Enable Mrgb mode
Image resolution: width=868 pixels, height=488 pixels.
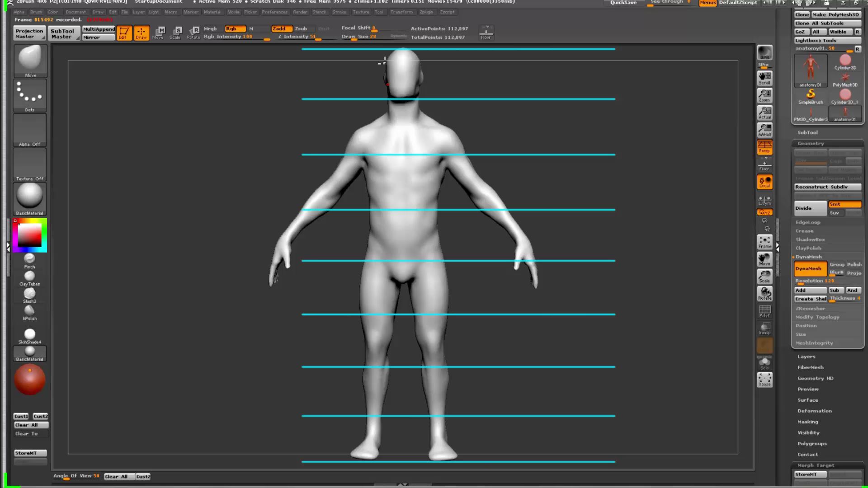tap(211, 28)
